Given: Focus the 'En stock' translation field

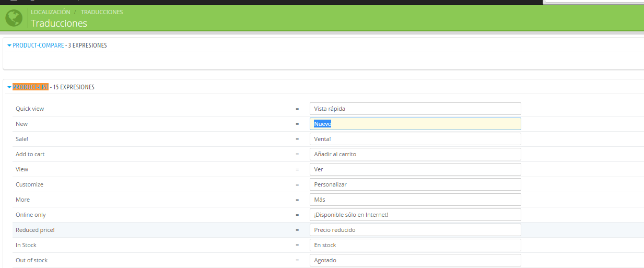Looking at the screenshot, I should click(x=415, y=245).
